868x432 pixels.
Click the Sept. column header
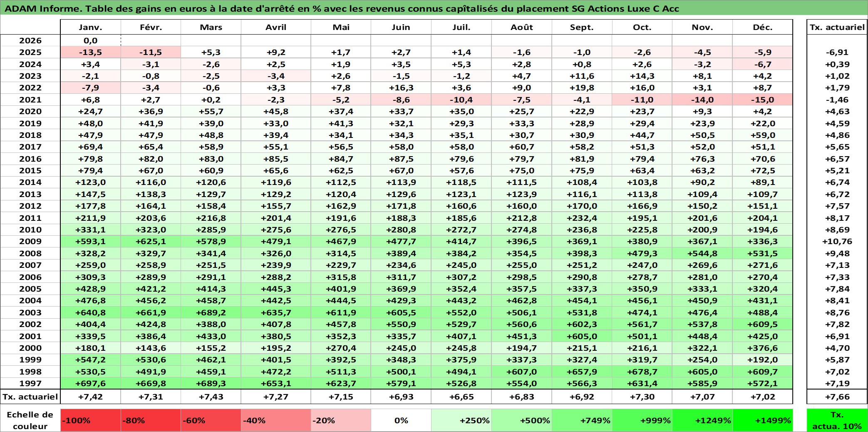point(582,27)
